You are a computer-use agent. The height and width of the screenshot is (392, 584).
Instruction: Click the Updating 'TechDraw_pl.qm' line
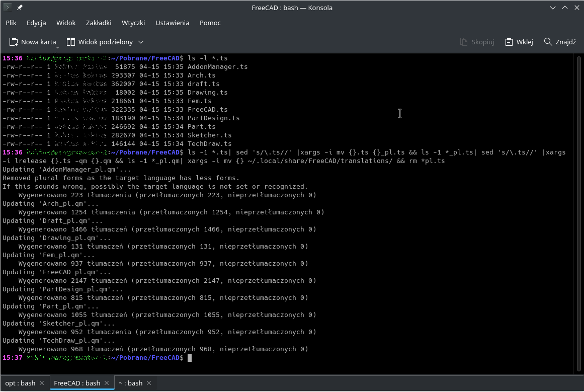click(58, 341)
